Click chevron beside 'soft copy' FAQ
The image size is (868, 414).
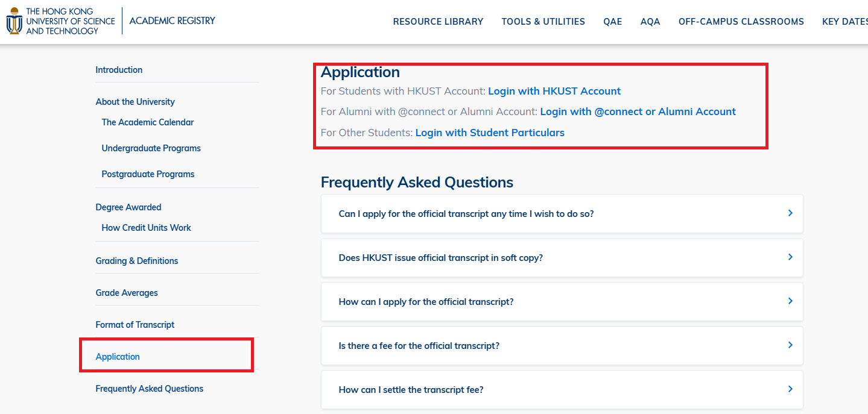point(790,257)
